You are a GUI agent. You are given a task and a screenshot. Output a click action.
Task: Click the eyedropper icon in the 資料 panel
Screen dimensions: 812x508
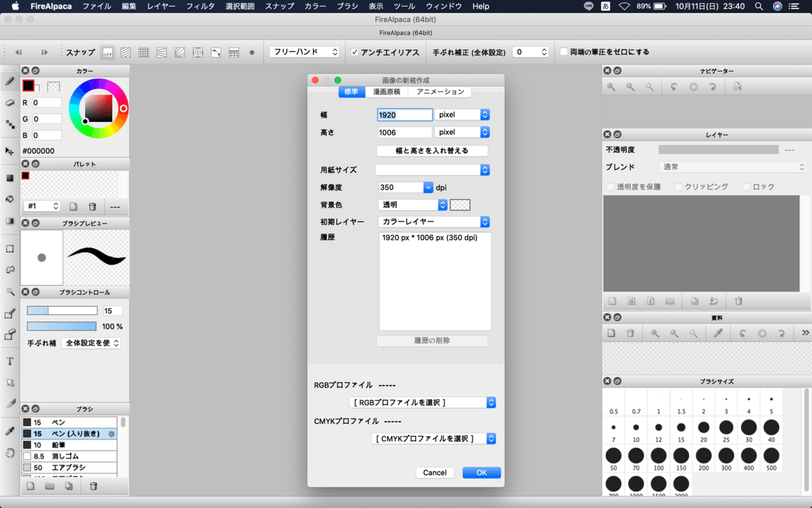pyautogui.click(x=718, y=333)
